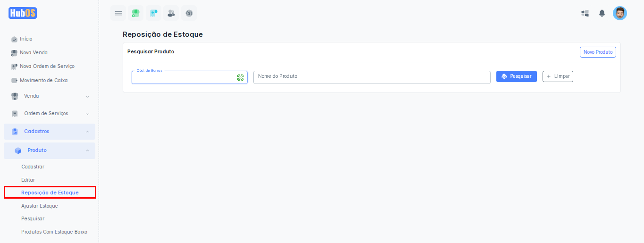Expand the Venda sidebar menu
This screenshot has height=243, width=644.
point(50,96)
